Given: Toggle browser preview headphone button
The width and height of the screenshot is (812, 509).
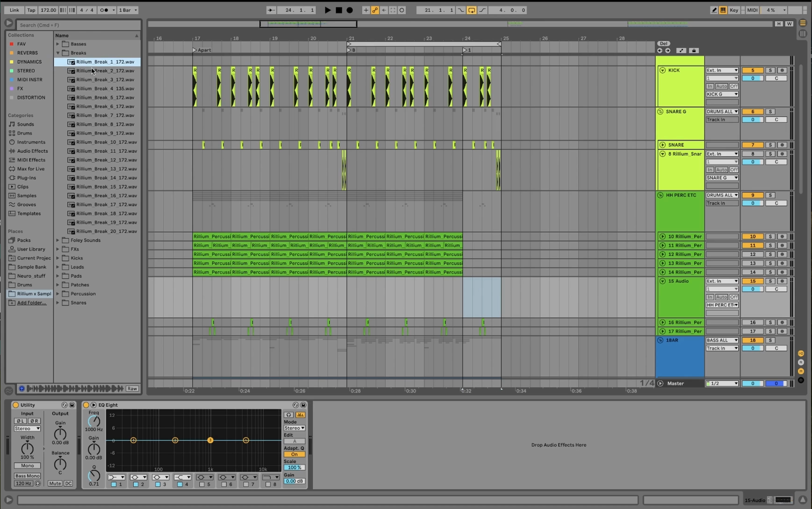Looking at the screenshot, I should 22,389.
